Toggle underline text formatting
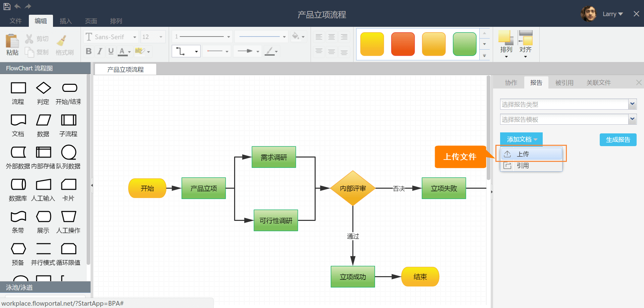 (x=111, y=51)
